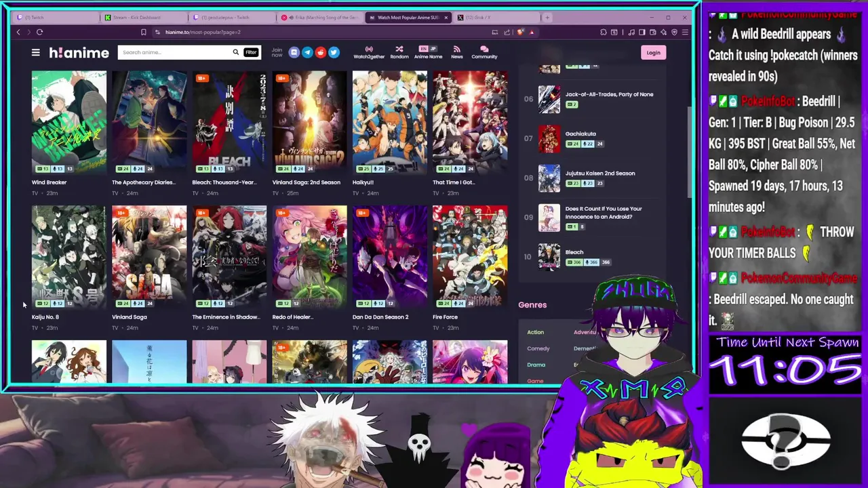Pick a Random anime

pos(399,52)
